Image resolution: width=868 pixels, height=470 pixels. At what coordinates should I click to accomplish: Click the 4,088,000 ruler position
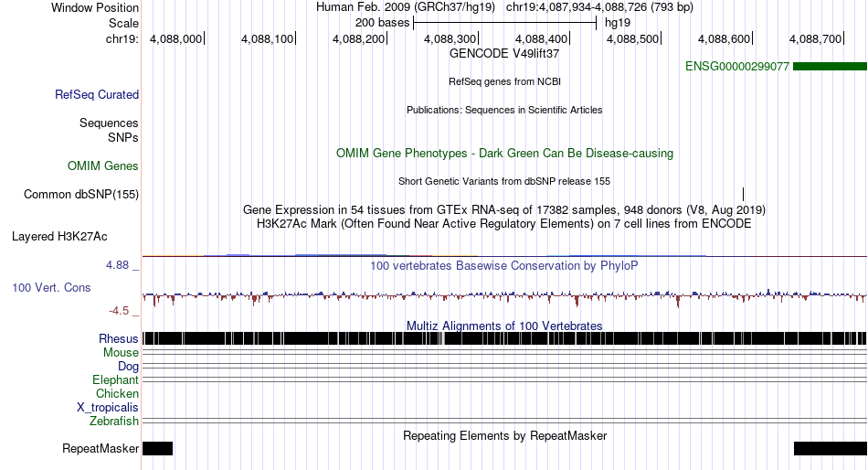pos(176,38)
